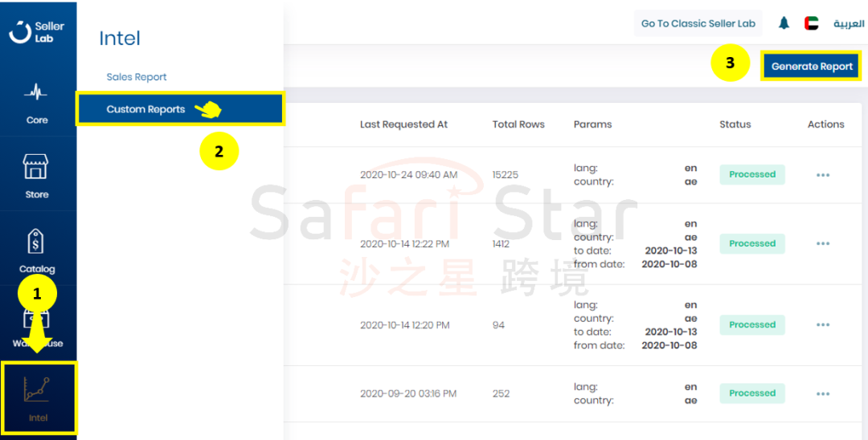Open actions menu for 94-row report
Viewport: 868px width, 440px height.
(x=823, y=324)
